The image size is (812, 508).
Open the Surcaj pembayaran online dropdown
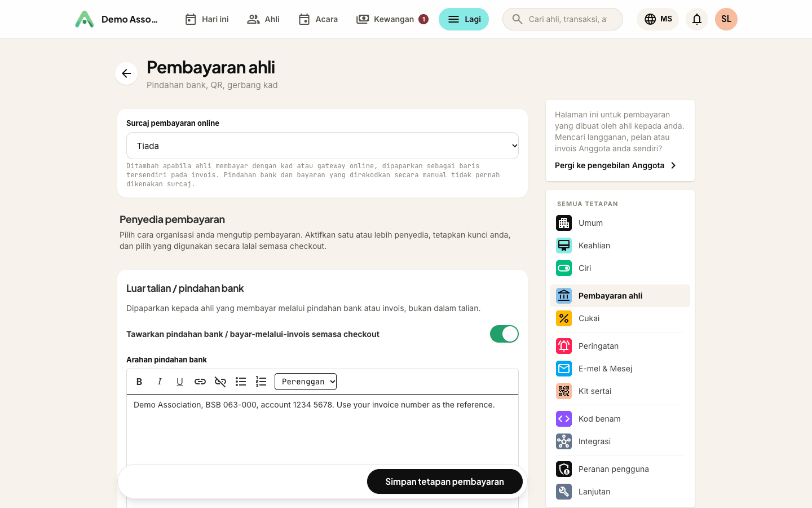[323, 146]
